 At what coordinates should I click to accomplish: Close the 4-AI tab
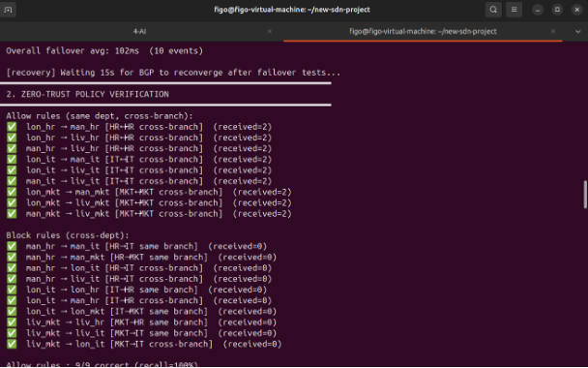tap(269, 32)
